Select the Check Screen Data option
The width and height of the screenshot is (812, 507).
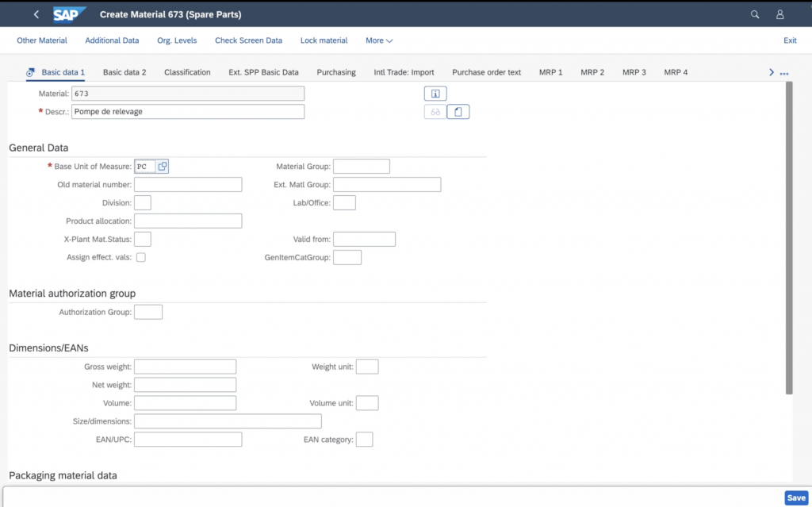pos(248,40)
